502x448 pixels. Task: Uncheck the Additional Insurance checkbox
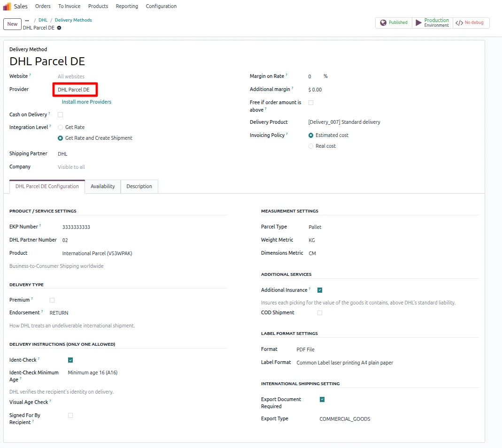320,290
